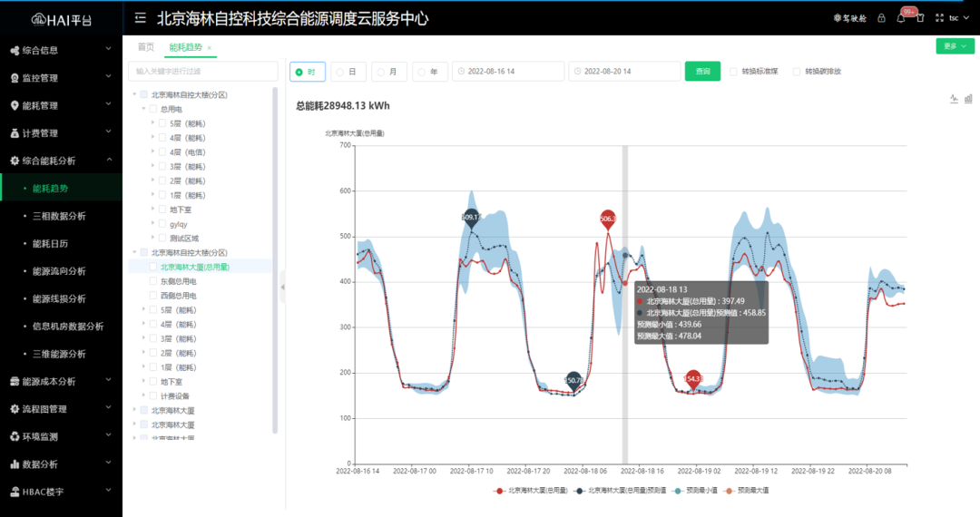This screenshot has width=980, height=517.
Task: Open 能耗日历 menu item
Action: tap(50, 243)
